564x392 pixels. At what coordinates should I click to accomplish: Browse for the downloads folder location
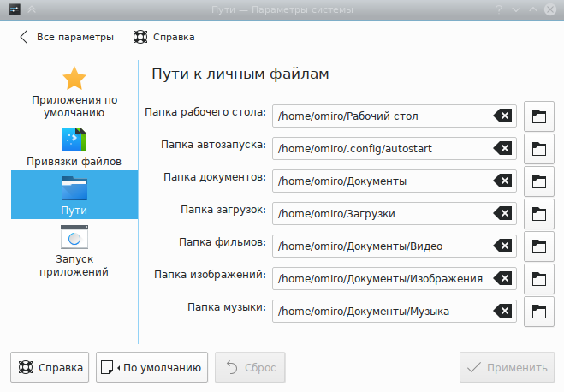(538, 214)
